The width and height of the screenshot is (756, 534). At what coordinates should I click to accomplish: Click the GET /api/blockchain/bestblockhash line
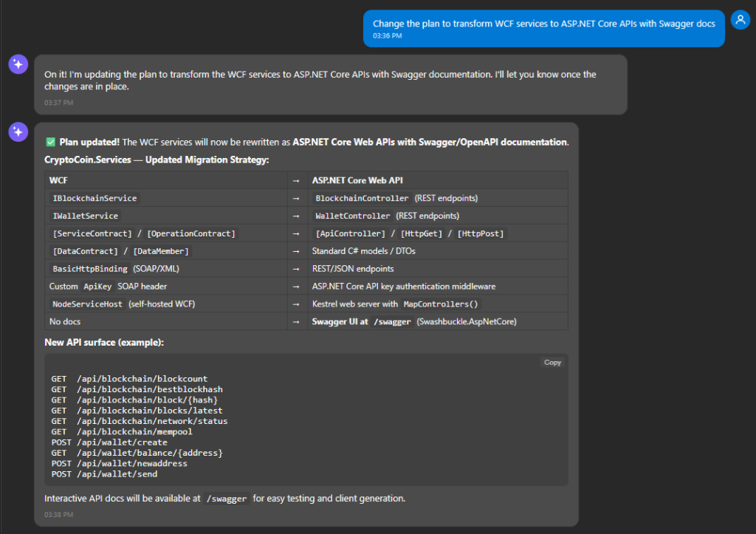click(x=137, y=389)
